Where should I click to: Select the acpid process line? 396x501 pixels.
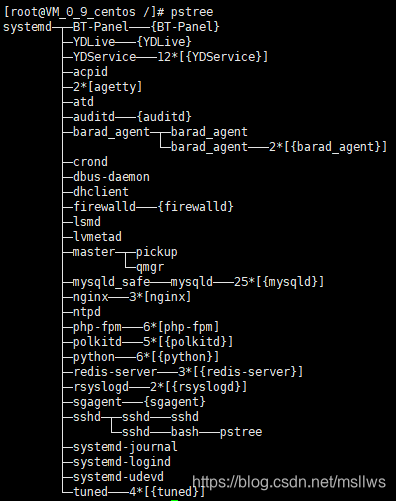pyautogui.click(x=90, y=72)
